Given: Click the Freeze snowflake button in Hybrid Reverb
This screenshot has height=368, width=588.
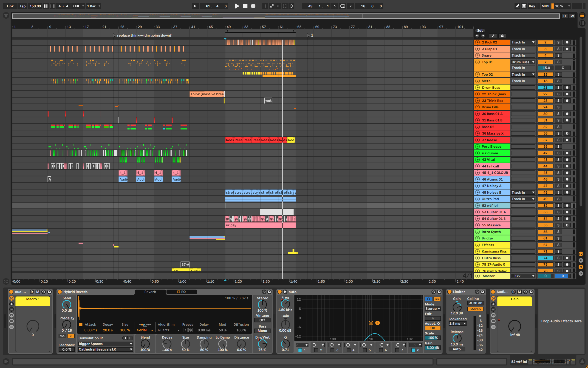Looking at the screenshot, I should click(x=191, y=330).
